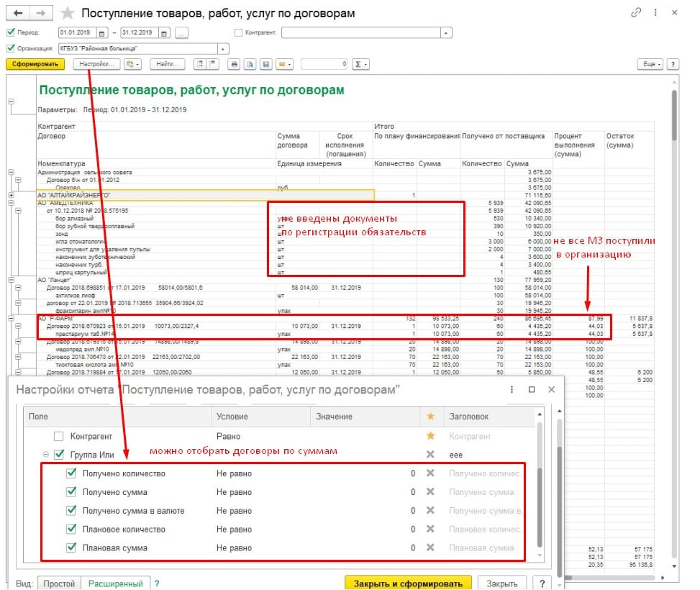The image size is (700, 590).
Task: Switch to the Простой view tab
Action: [x=60, y=583]
